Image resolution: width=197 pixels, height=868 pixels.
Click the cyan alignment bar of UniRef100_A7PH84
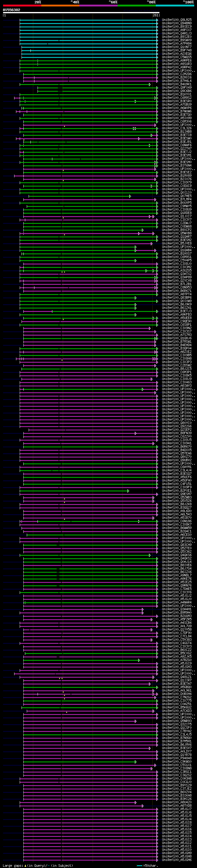(89, 44)
